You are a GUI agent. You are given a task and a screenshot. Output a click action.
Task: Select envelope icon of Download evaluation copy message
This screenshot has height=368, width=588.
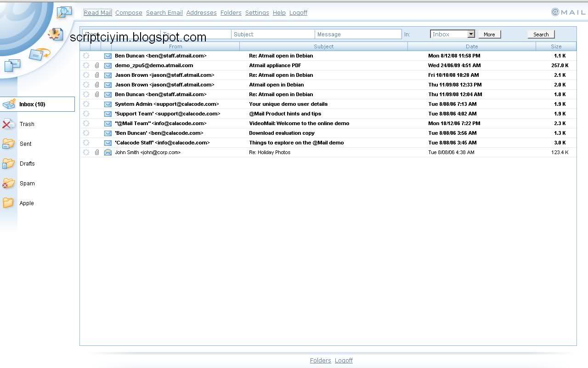click(108, 133)
